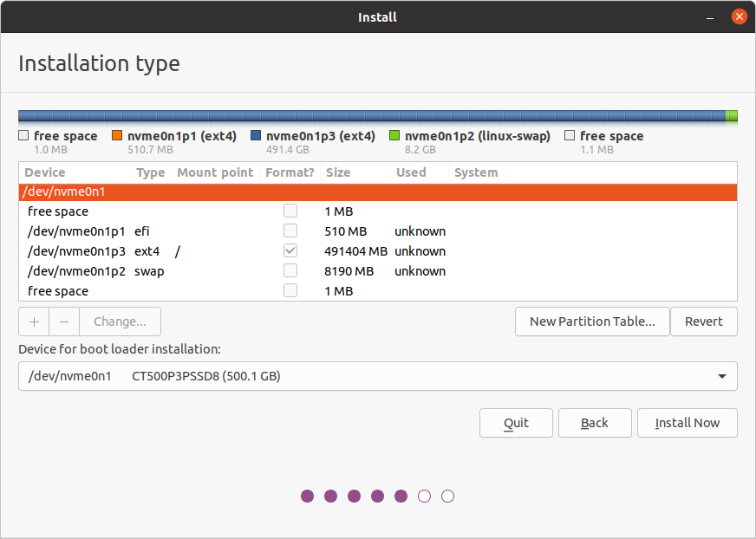
Task: Click the nvme0n1p2 (linux-swap) legend label
Action: [478, 136]
